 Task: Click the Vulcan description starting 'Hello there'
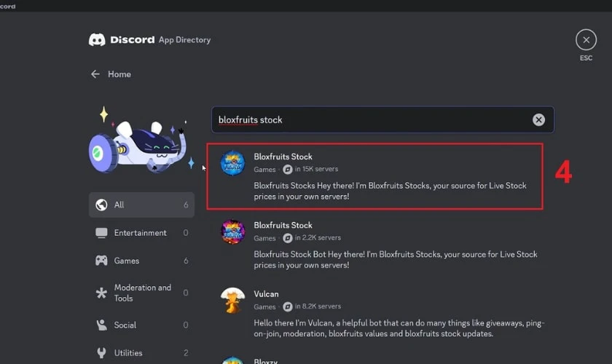tap(399, 328)
